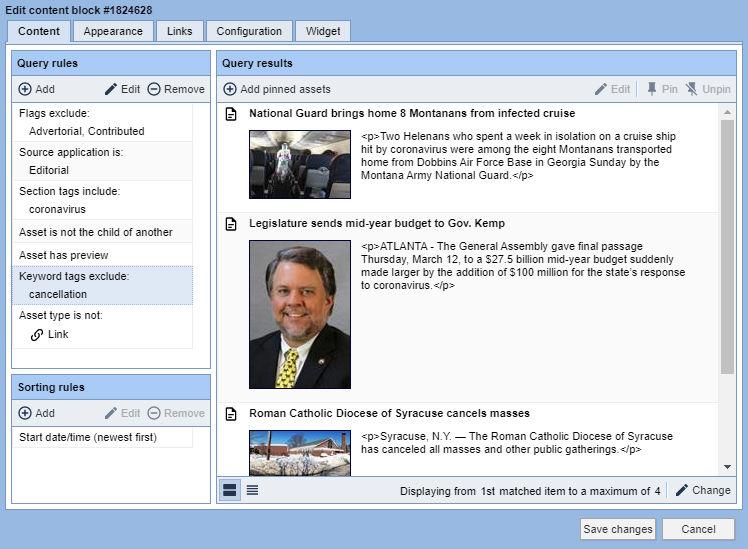The width and height of the screenshot is (748, 549).
Task: Open the Configuration tab
Action: pos(249,31)
